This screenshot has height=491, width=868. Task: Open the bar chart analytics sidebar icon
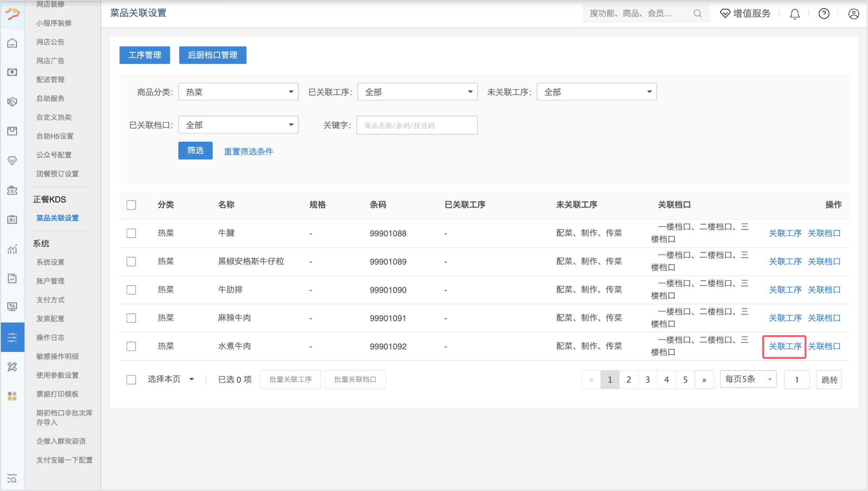12,249
